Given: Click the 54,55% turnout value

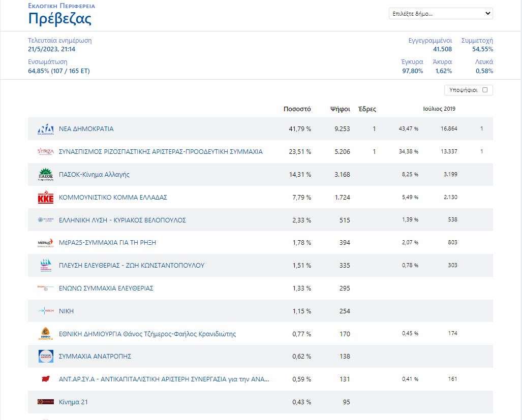Looking at the screenshot, I should [483, 49].
